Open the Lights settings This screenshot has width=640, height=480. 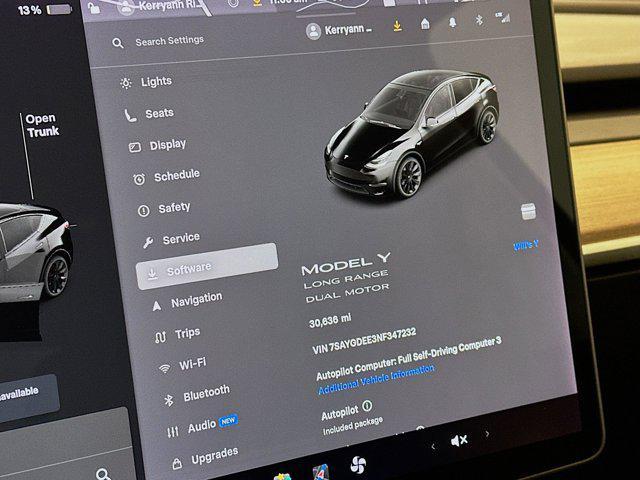tap(146, 82)
